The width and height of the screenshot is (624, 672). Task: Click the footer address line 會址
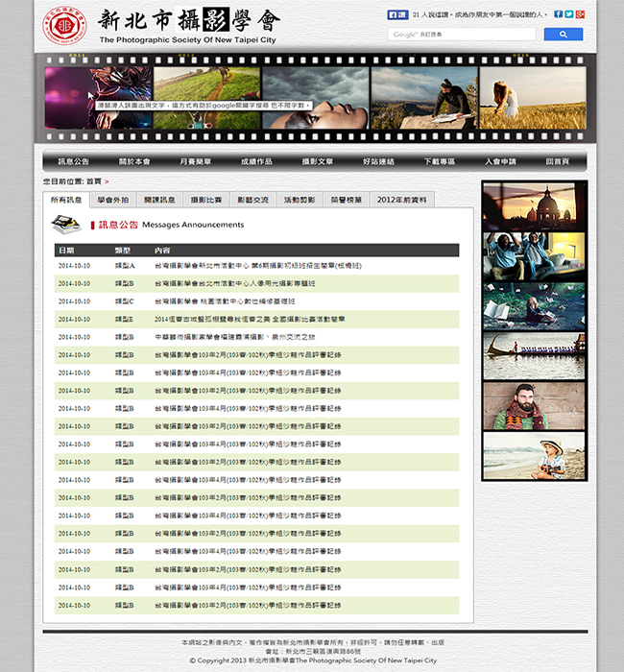pos(313,652)
